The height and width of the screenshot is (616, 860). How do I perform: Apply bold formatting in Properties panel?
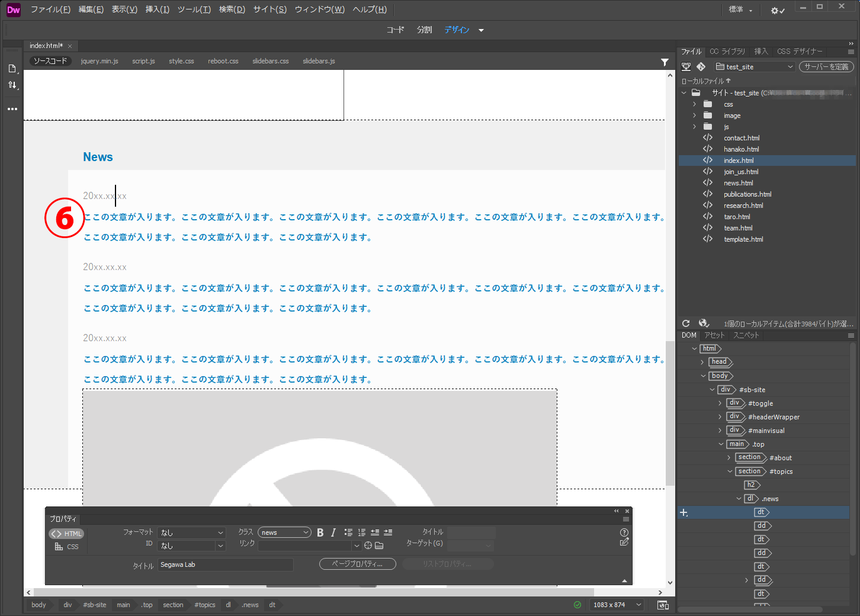[320, 532]
